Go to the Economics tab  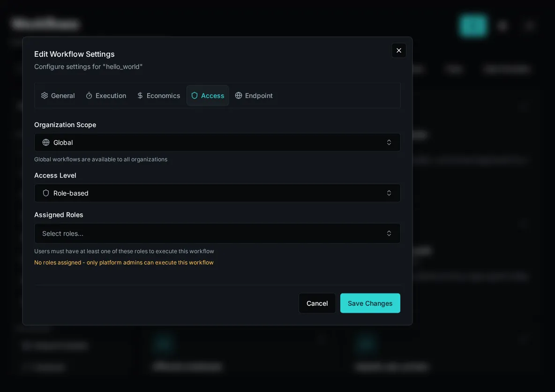(158, 96)
